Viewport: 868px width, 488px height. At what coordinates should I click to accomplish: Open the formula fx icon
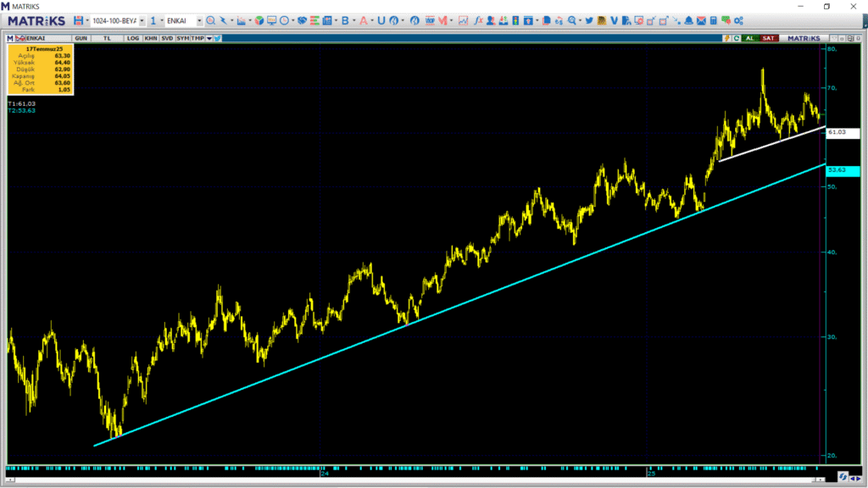[x=479, y=20]
